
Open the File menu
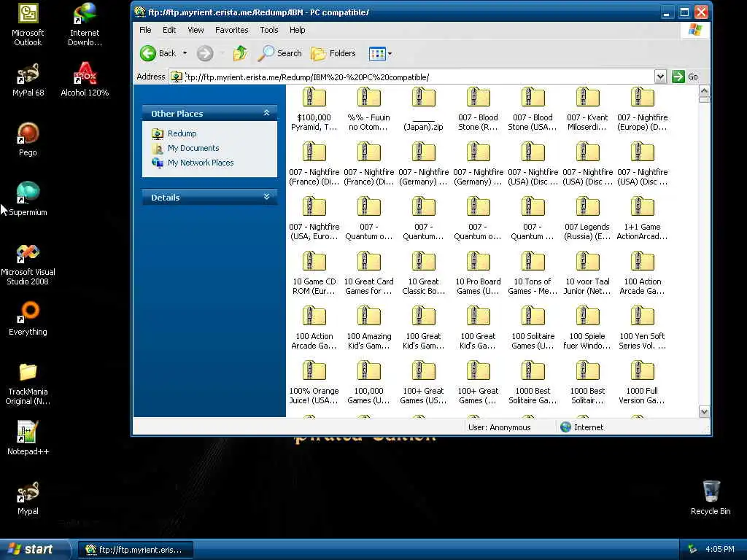[145, 30]
